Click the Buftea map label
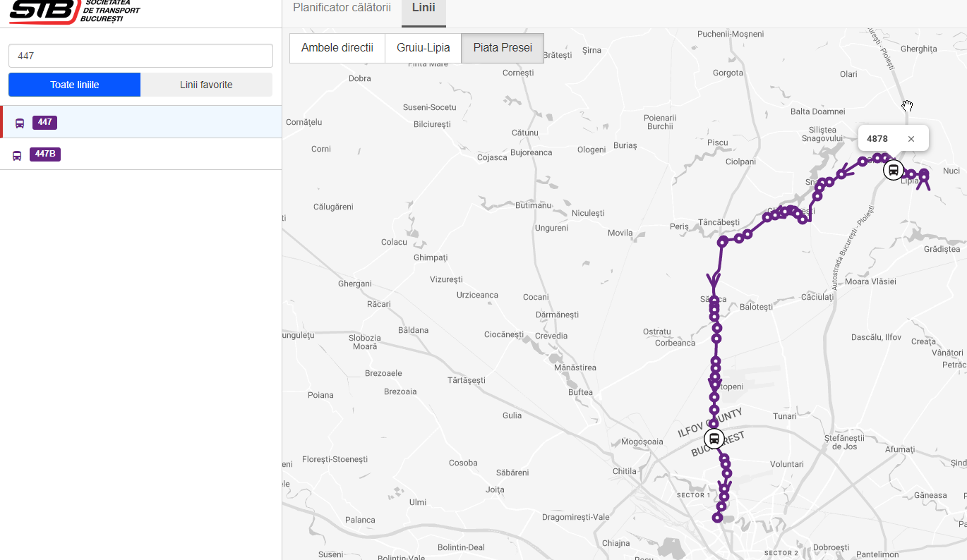This screenshot has width=967, height=560. [x=581, y=392]
